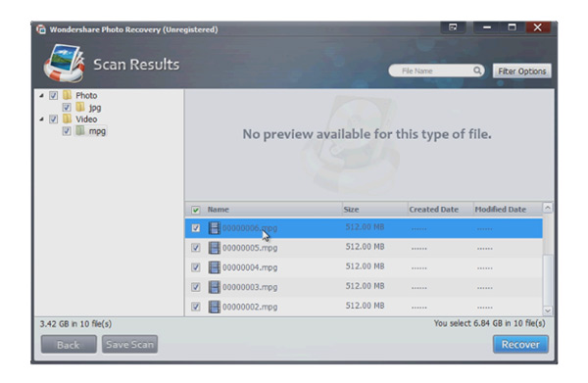588x383 pixels.
Task: Click the Photo folder icon in the tree
Action: pos(67,95)
